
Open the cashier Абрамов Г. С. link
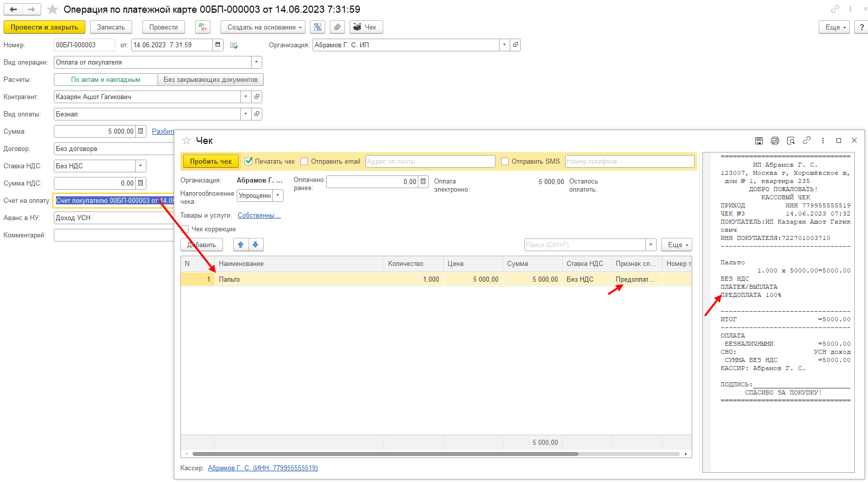click(263, 468)
